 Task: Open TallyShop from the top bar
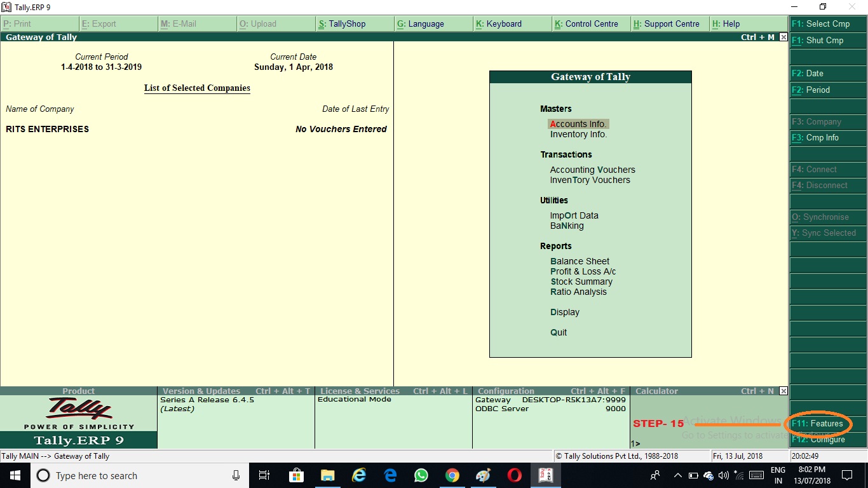355,24
